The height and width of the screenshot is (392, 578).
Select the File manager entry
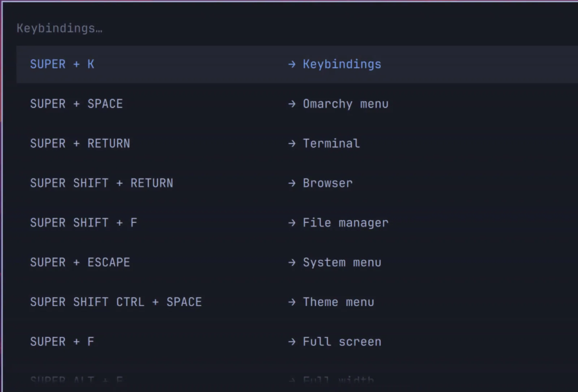pyautogui.click(x=297, y=223)
